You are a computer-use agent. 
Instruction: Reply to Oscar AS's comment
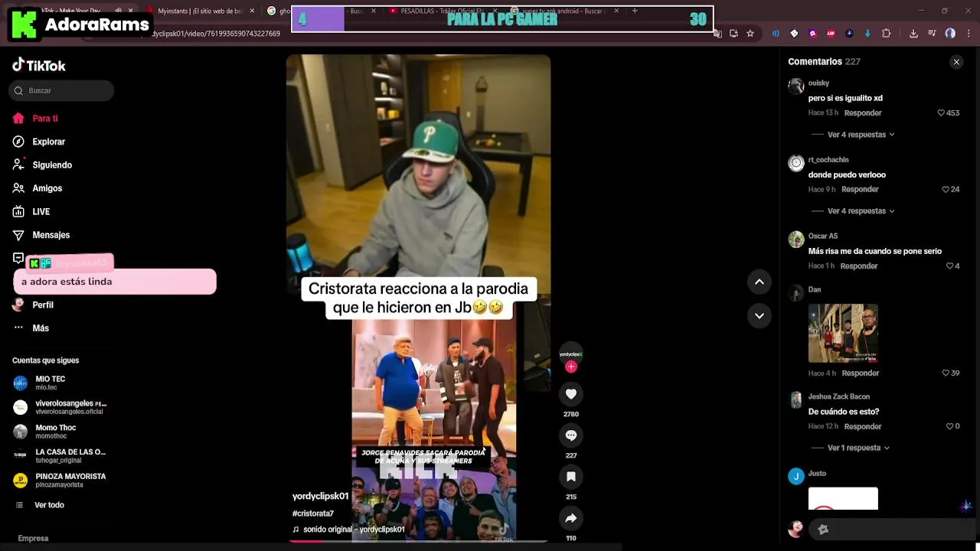[x=859, y=266]
